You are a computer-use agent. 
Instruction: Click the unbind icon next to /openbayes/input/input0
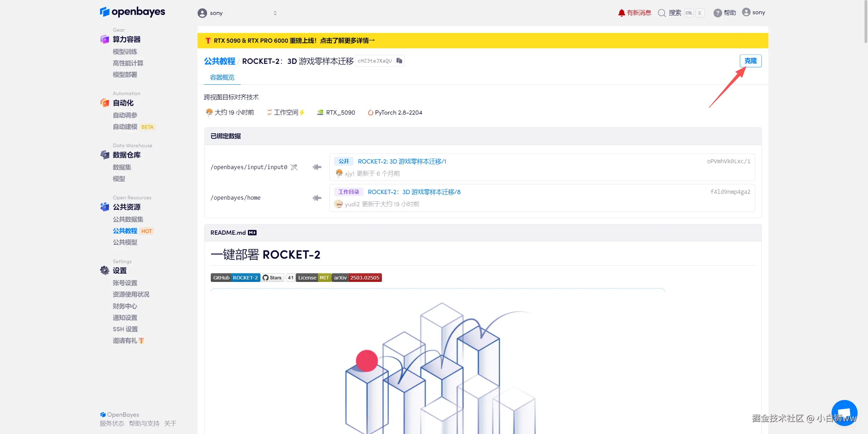[x=294, y=167]
